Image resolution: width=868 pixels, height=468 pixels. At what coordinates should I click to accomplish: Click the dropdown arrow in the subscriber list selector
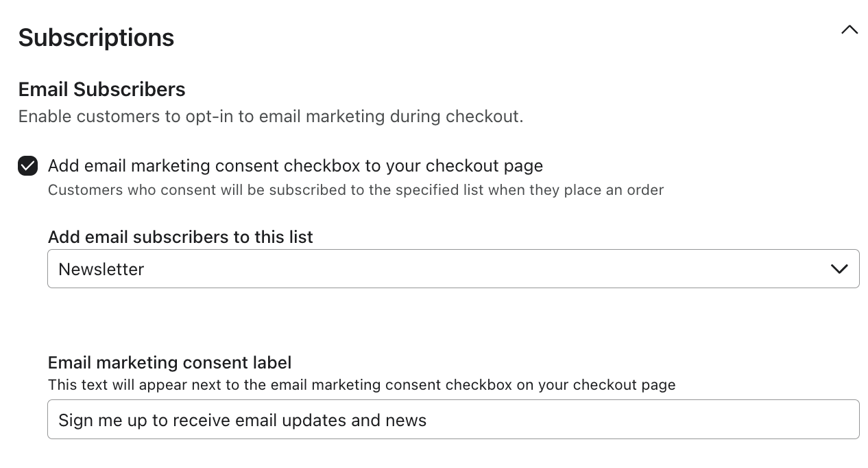coord(839,269)
